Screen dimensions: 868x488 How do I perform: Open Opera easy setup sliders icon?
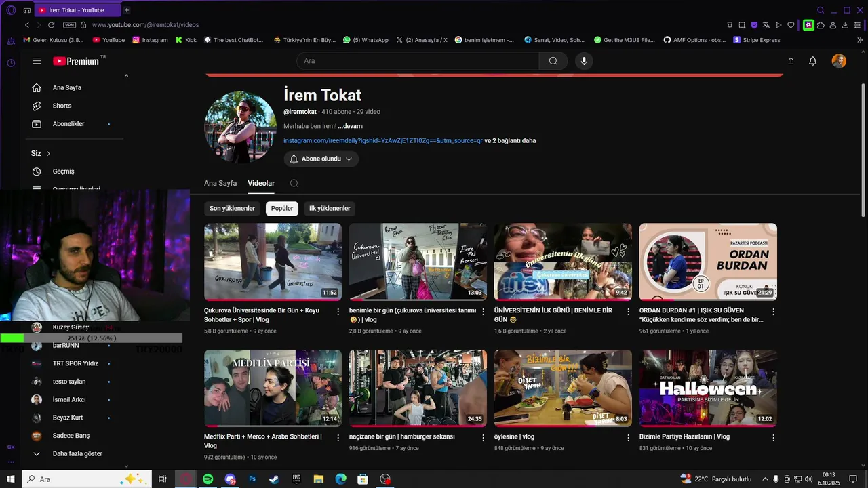857,25
